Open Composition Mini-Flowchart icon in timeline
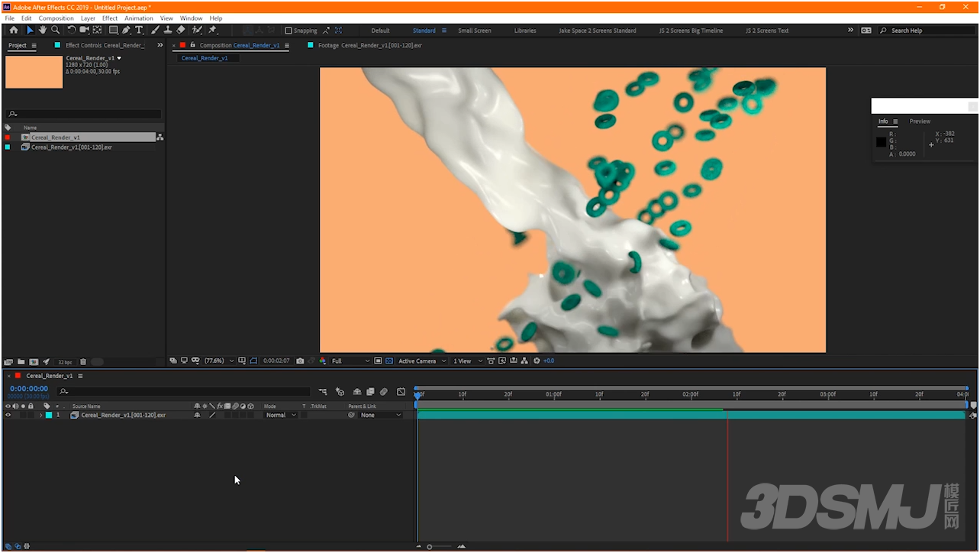The width and height of the screenshot is (980, 553). pos(323,392)
